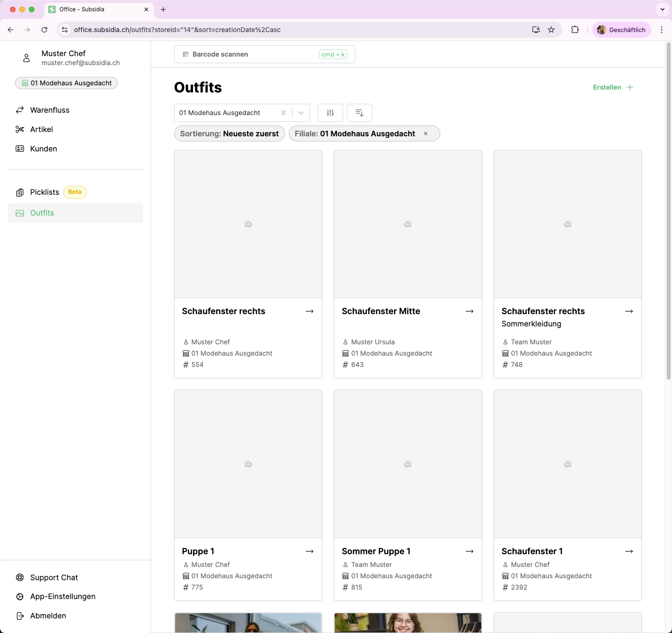This screenshot has width=672, height=633.
Task: Open Picklists from the sidebar
Action: point(44,192)
